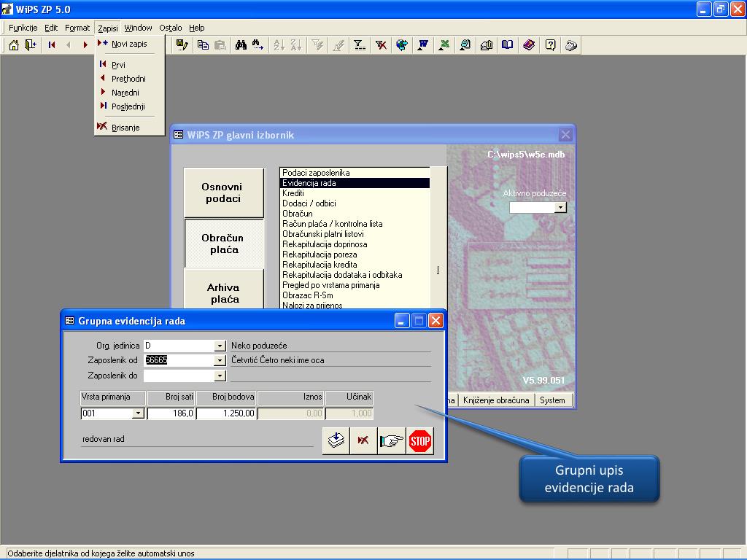This screenshot has height=560, width=747.
Task: Export to Excel using the green X icon
Action: [x=444, y=45]
